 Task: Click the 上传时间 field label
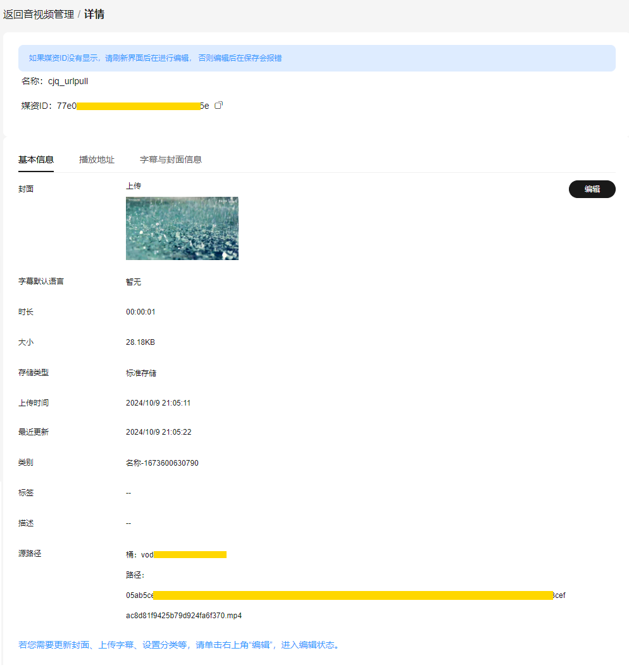pyautogui.click(x=34, y=403)
